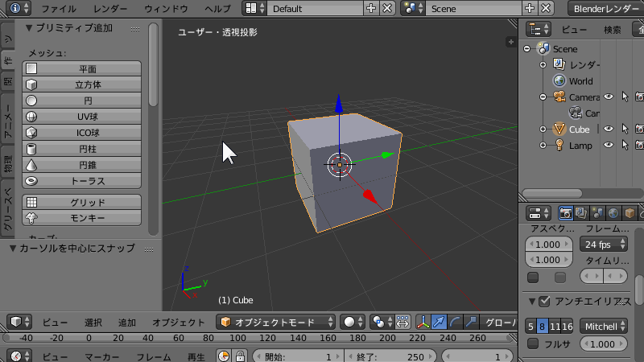Screen dimensions: 644x362
Task: Select the rotate manipulator arc icon
Action: (456, 322)
